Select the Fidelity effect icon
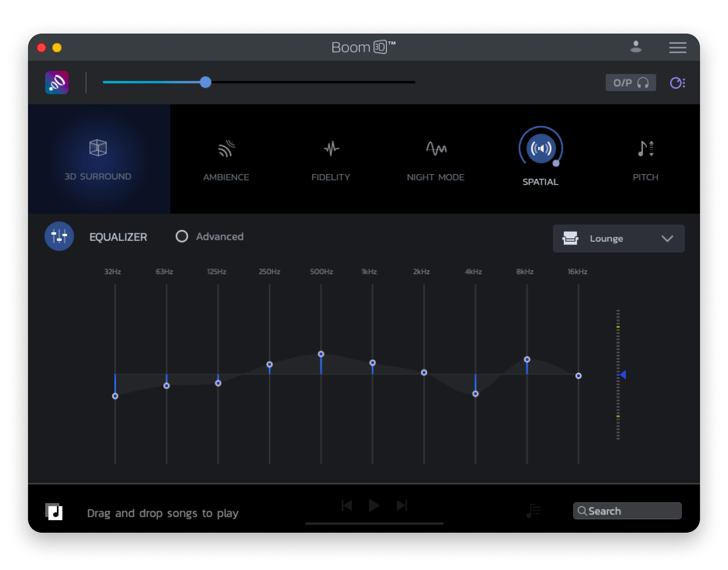Viewport: 728px width, 570px height. coord(331,149)
